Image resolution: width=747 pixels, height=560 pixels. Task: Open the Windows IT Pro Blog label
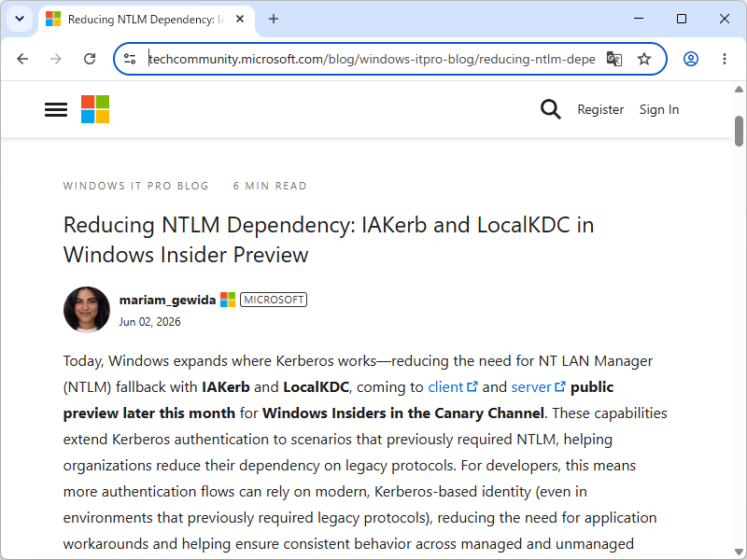(135, 186)
